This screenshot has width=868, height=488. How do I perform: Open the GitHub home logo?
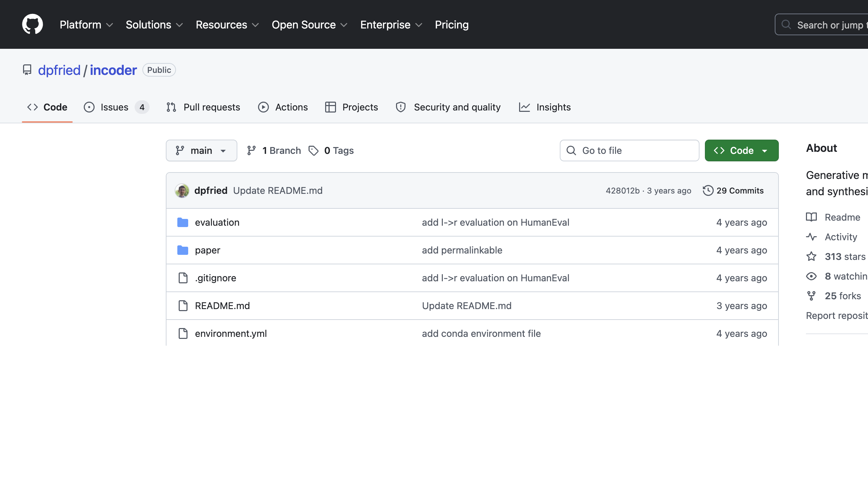tap(33, 24)
